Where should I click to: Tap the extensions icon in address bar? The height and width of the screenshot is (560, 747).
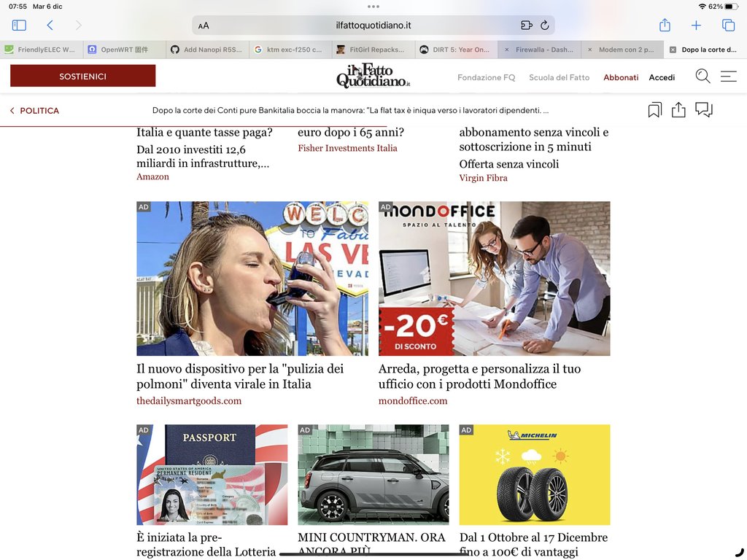point(527,26)
